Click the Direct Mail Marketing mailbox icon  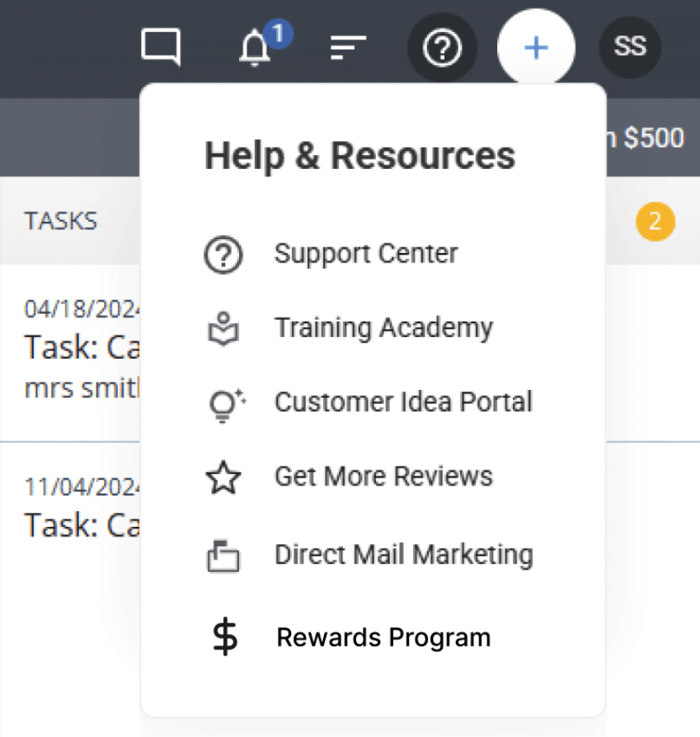point(223,556)
